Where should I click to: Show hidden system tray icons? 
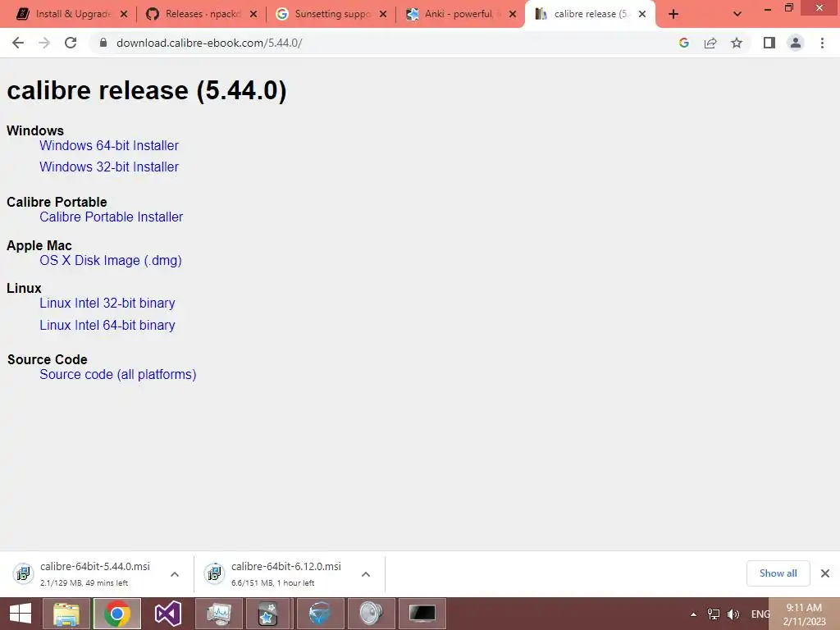coord(693,614)
